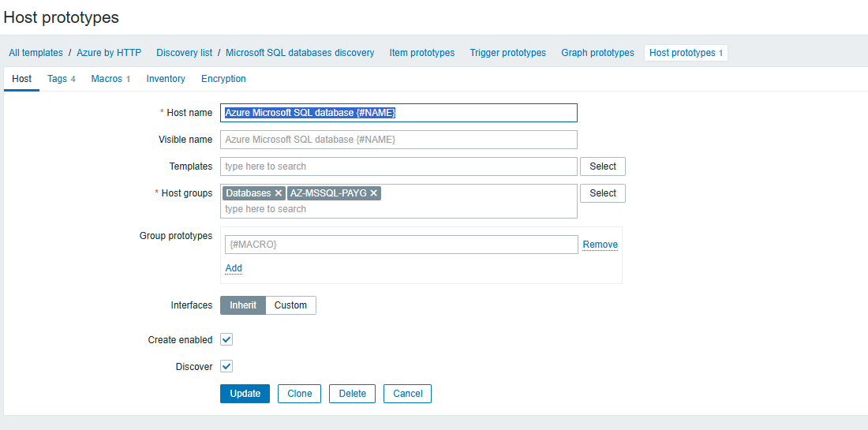Add a new group prototype

(x=234, y=268)
